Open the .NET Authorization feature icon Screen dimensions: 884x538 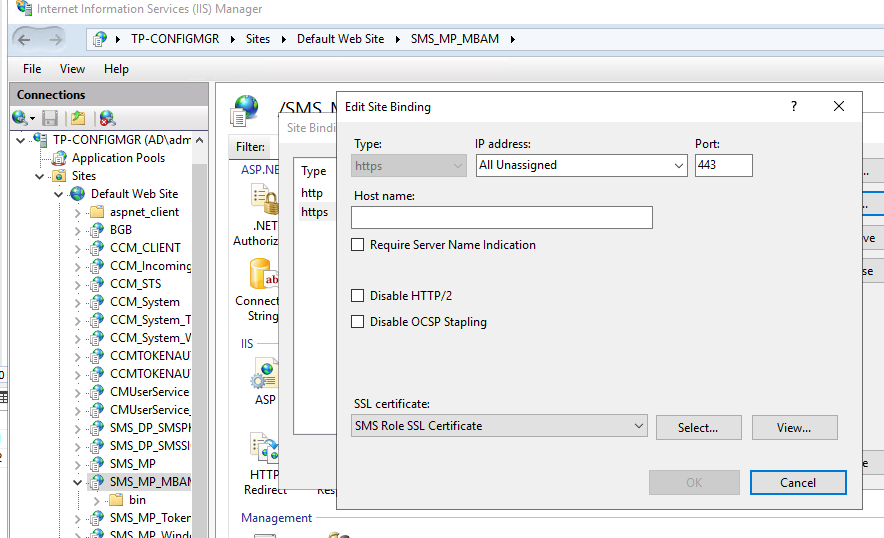pyautogui.click(x=263, y=199)
